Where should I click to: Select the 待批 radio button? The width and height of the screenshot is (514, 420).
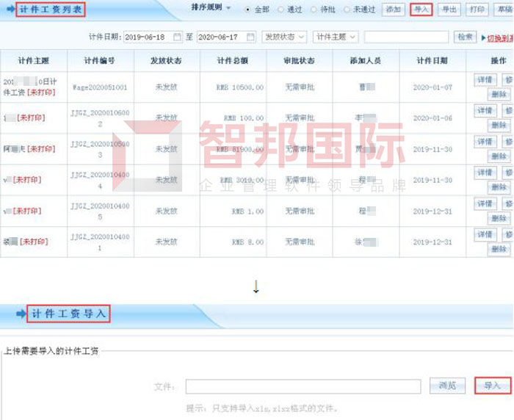click(x=314, y=10)
